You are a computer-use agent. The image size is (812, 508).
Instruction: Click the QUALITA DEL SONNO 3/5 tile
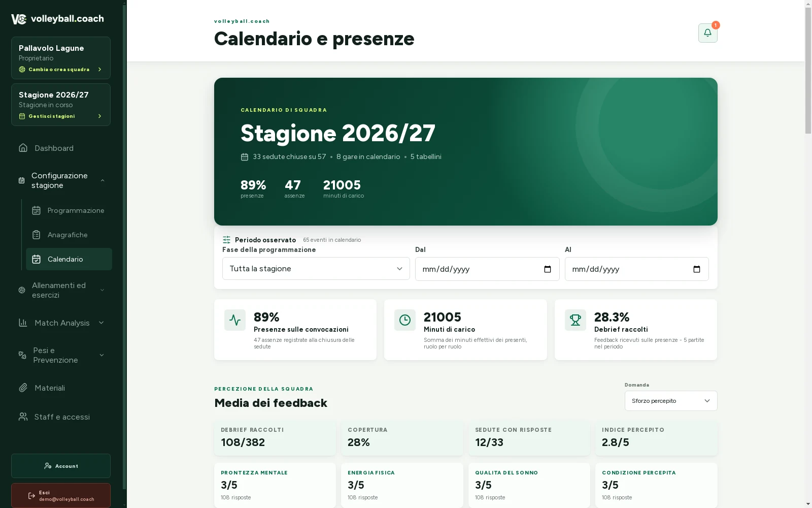click(x=529, y=485)
